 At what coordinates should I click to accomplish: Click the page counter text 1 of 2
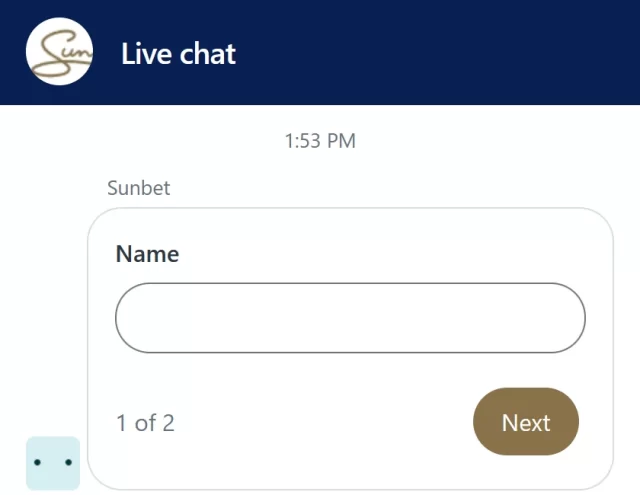(x=145, y=423)
